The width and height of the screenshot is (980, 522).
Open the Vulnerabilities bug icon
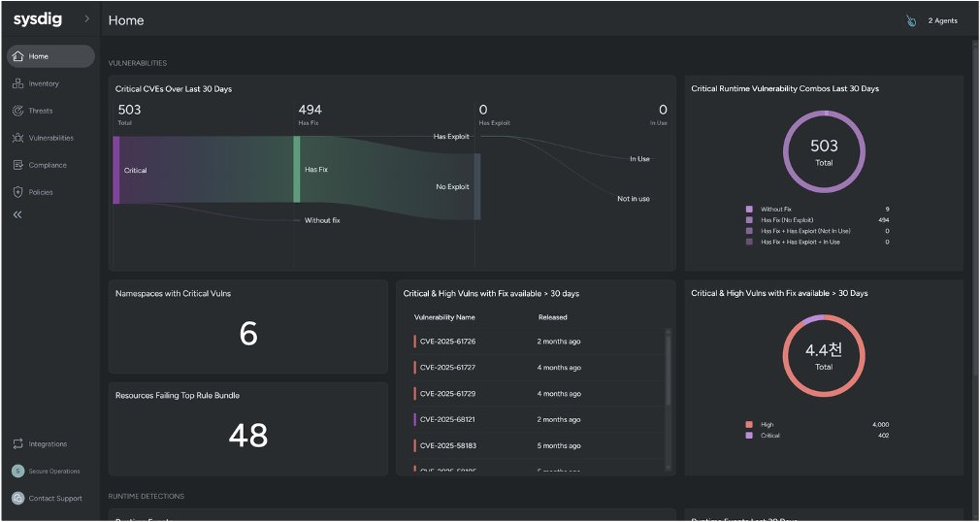(x=18, y=138)
